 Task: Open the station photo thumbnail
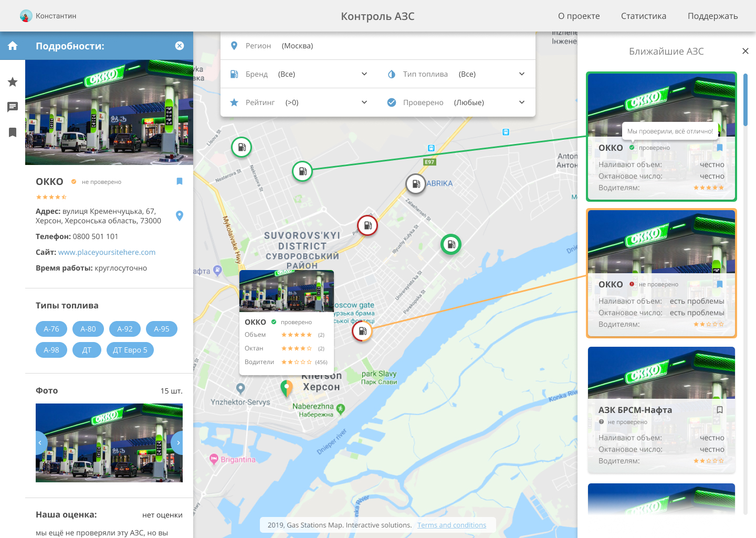(109, 443)
